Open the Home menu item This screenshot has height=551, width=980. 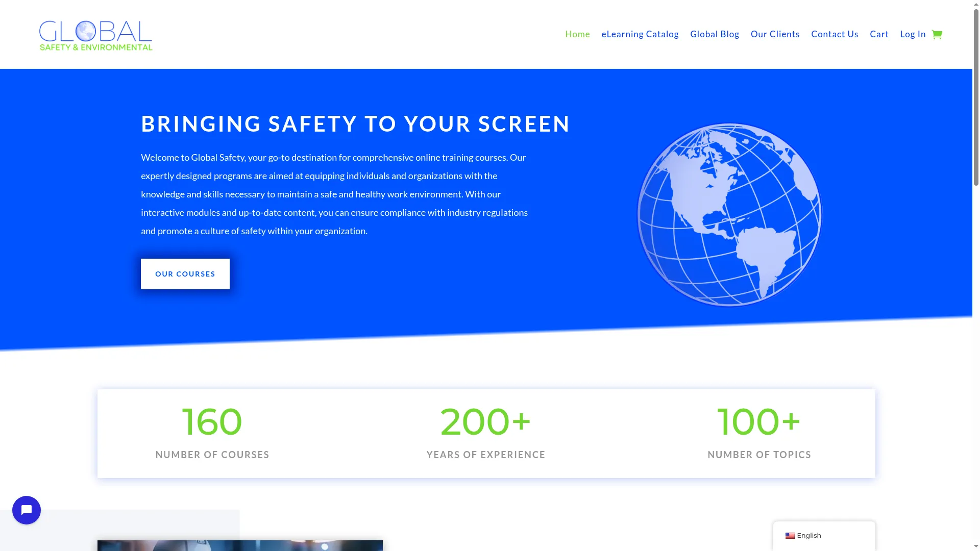coord(577,34)
